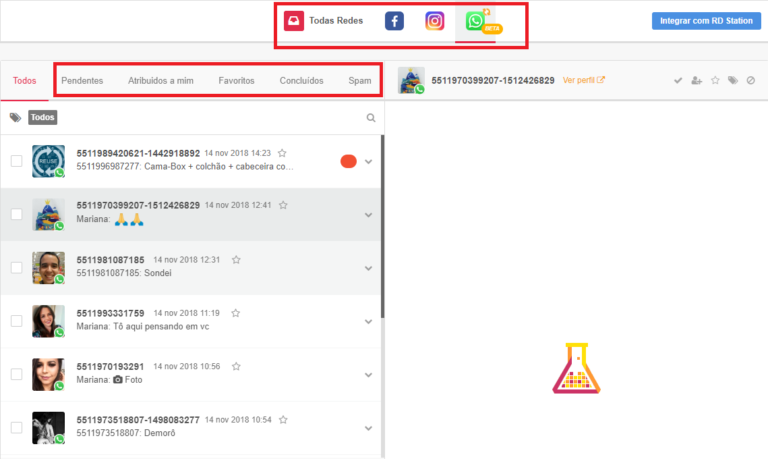Show the Concluídos tab

click(x=302, y=81)
